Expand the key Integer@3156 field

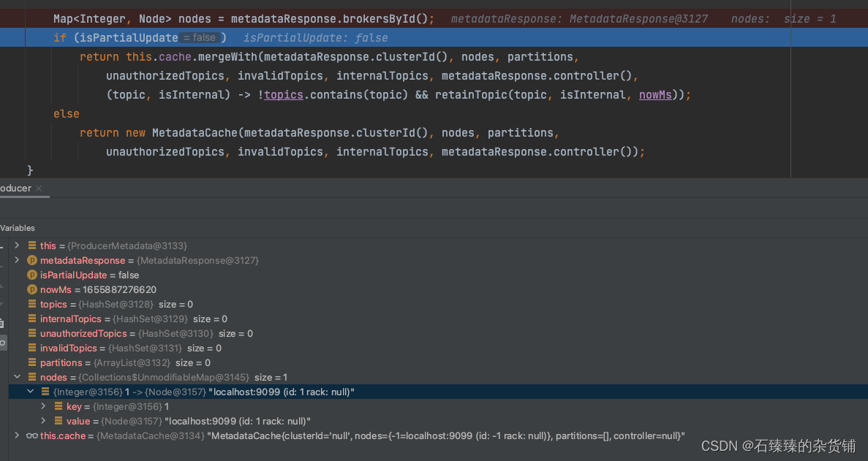tap(44, 406)
